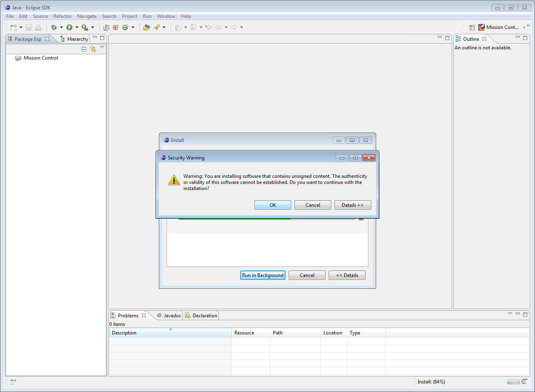This screenshot has width=535, height=392.
Task: Click the Install progress bar in status bar
Action: [x=513, y=382]
